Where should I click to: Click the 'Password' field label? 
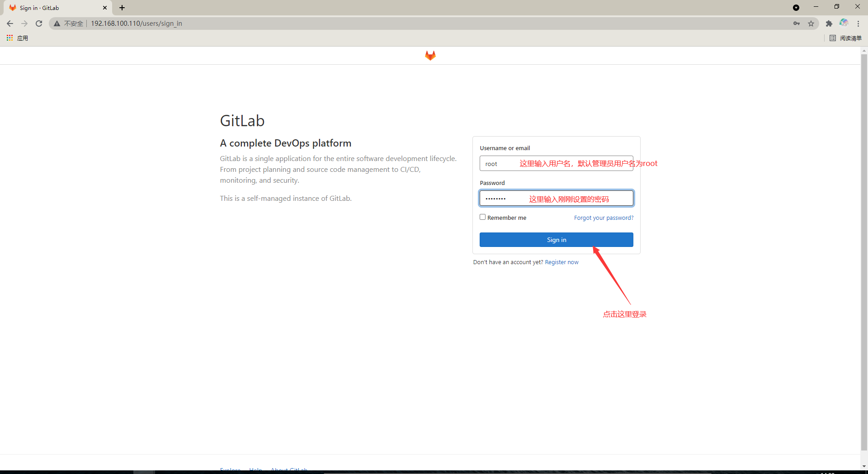492,183
